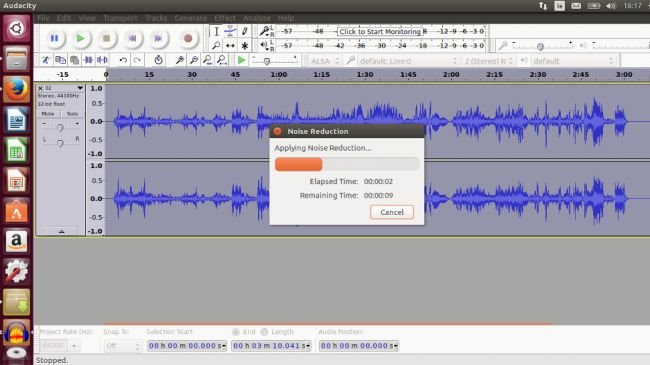Click the Redo arrow icon
The height and width of the screenshot is (365, 650).
137,60
